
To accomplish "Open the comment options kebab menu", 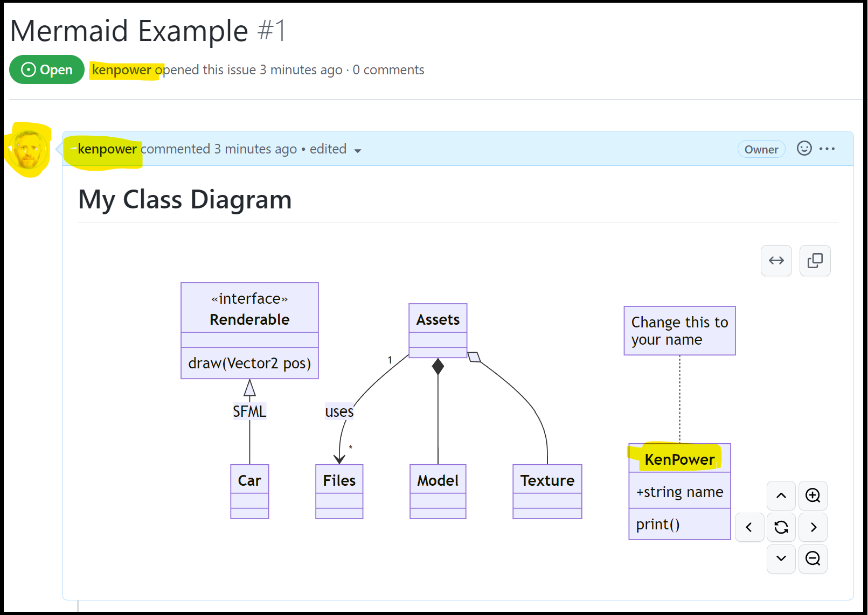I will coord(828,149).
